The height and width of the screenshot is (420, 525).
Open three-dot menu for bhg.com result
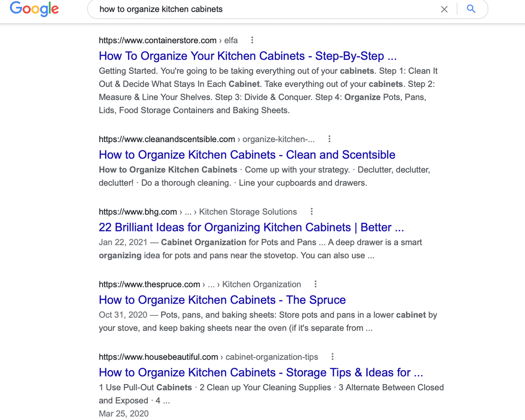[311, 212]
